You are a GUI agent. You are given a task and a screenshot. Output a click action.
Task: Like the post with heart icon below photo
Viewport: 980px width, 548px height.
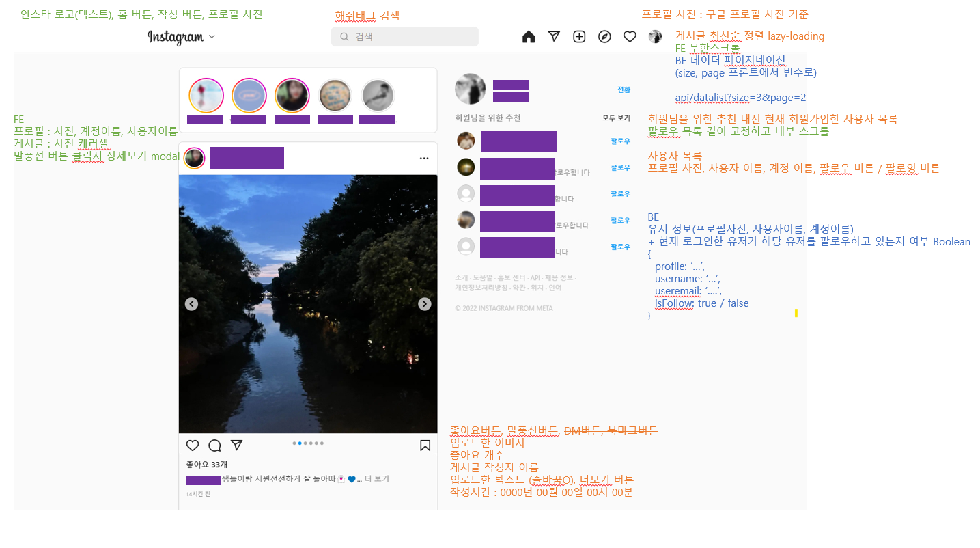click(x=193, y=446)
